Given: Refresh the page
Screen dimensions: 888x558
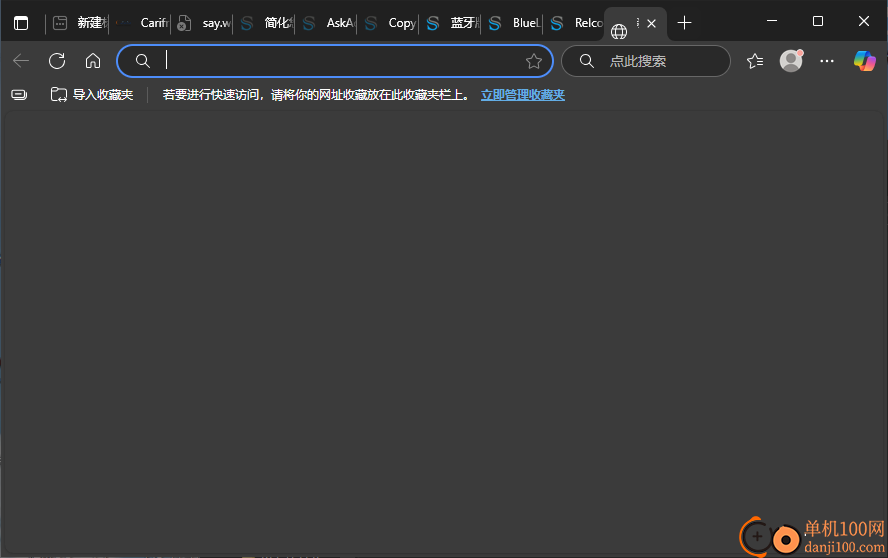Looking at the screenshot, I should 57,61.
